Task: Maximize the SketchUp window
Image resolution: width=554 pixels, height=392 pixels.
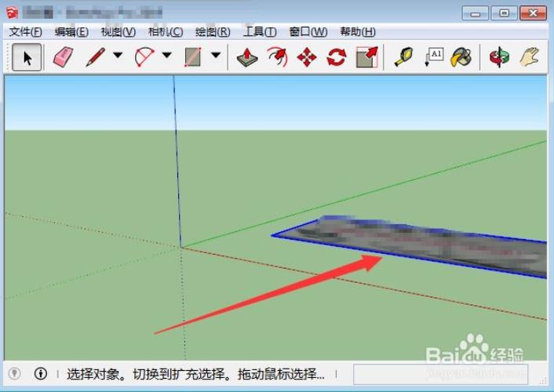Action: (505, 13)
